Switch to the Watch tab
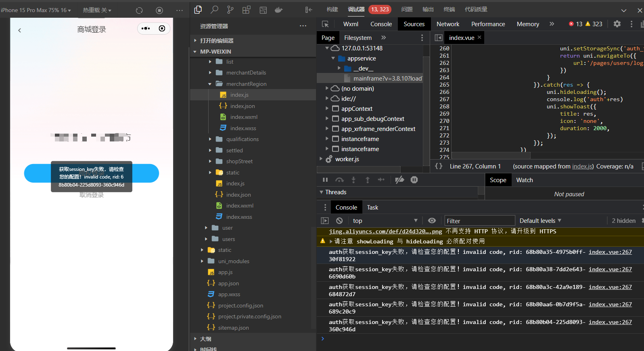The image size is (644, 351). [x=525, y=180]
